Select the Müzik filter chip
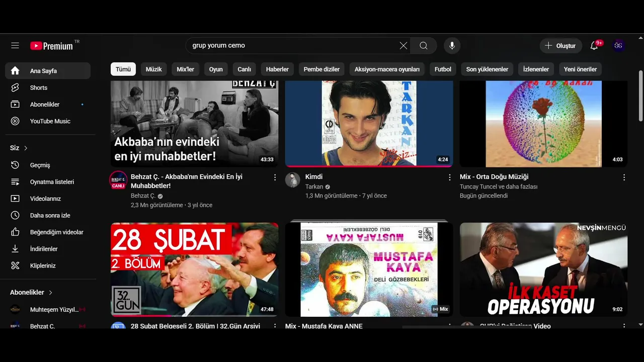Image resolution: width=644 pixels, height=362 pixels. (154, 69)
